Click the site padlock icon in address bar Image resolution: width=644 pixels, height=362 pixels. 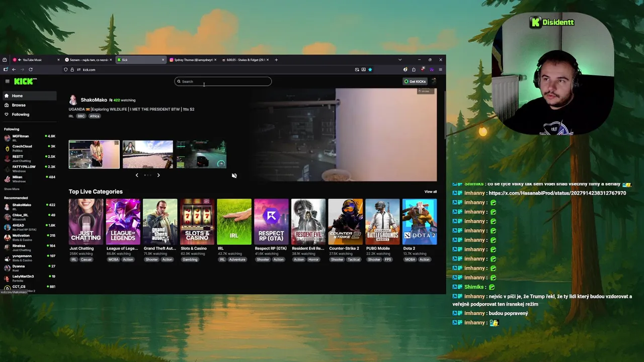point(72,69)
